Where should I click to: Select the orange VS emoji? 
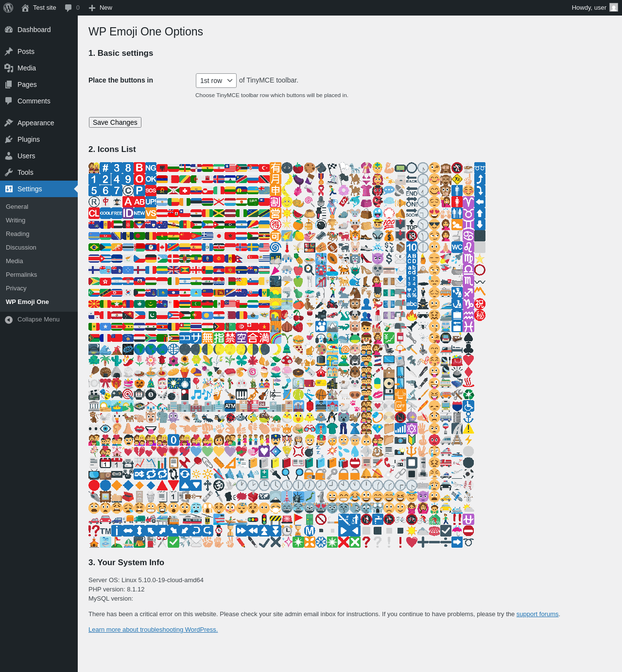tap(151, 213)
